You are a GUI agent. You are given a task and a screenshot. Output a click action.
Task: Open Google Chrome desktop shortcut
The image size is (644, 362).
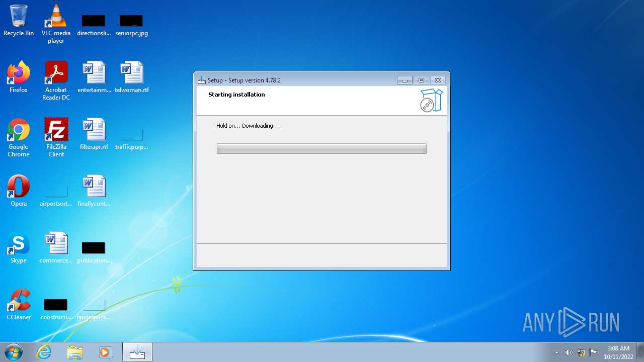[x=19, y=138]
